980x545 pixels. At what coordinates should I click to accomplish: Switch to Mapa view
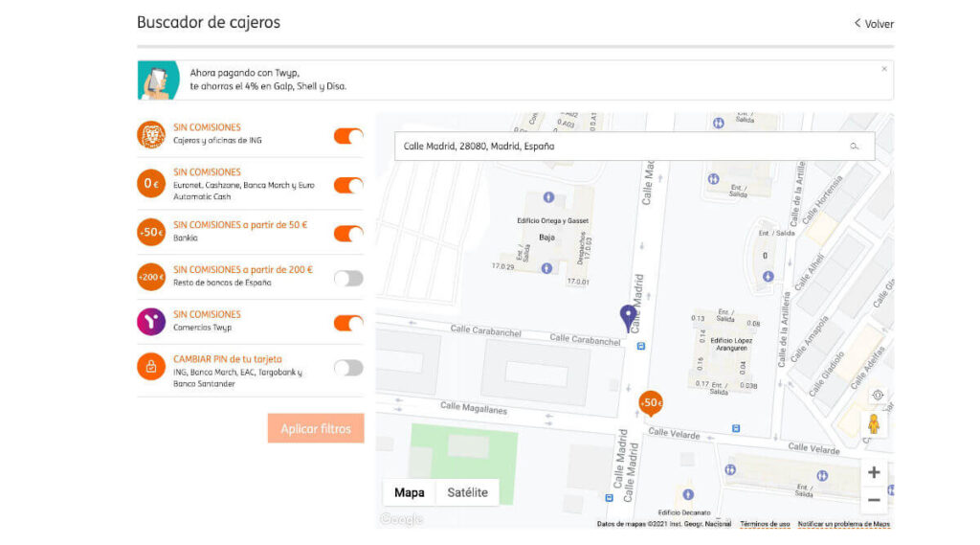coord(410,492)
